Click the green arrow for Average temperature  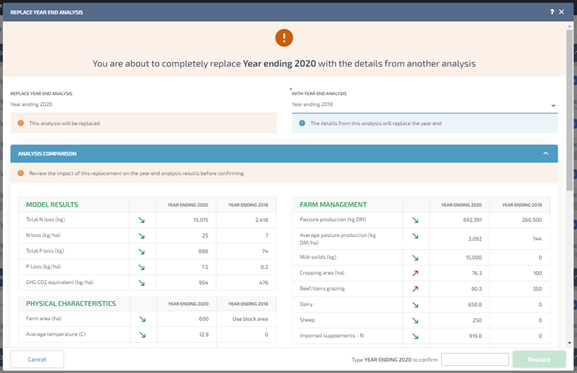(x=142, y=335)
